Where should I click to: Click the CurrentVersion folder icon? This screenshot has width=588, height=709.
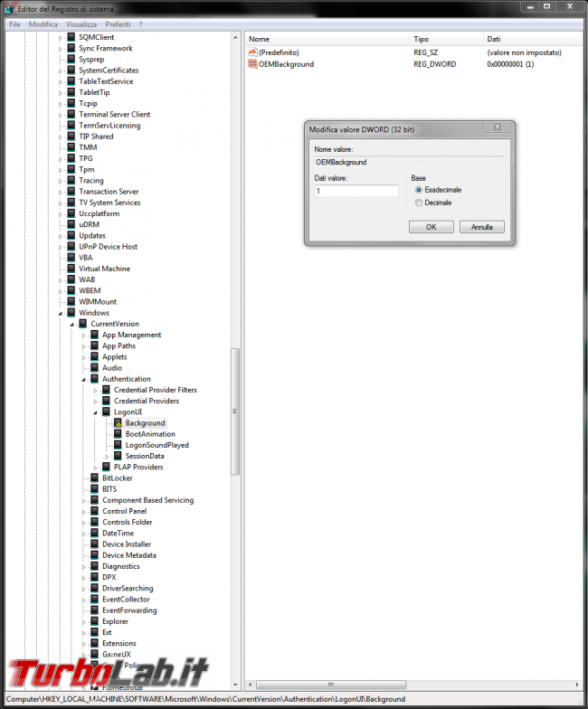pos(83,324)
